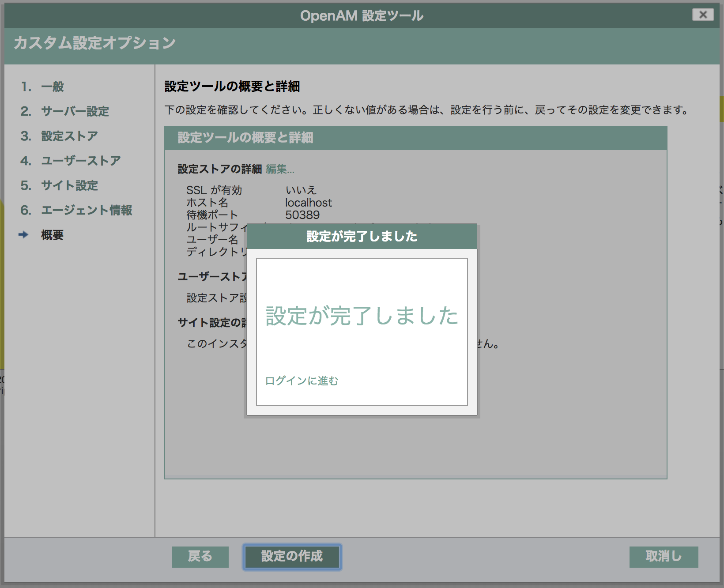Click the 待機ポート label
Viewport: 724px width, 588px height.
click(x=212, y=215)
